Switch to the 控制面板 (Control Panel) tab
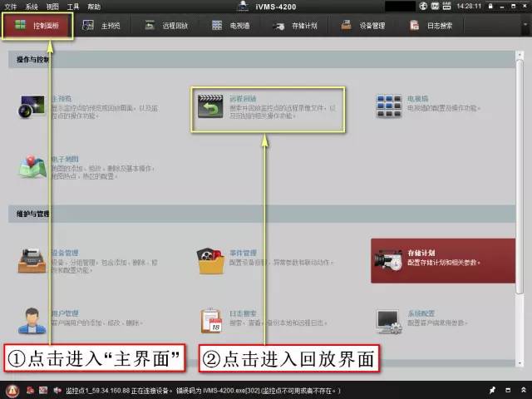 pyautogui.click(x=37, y=26)
